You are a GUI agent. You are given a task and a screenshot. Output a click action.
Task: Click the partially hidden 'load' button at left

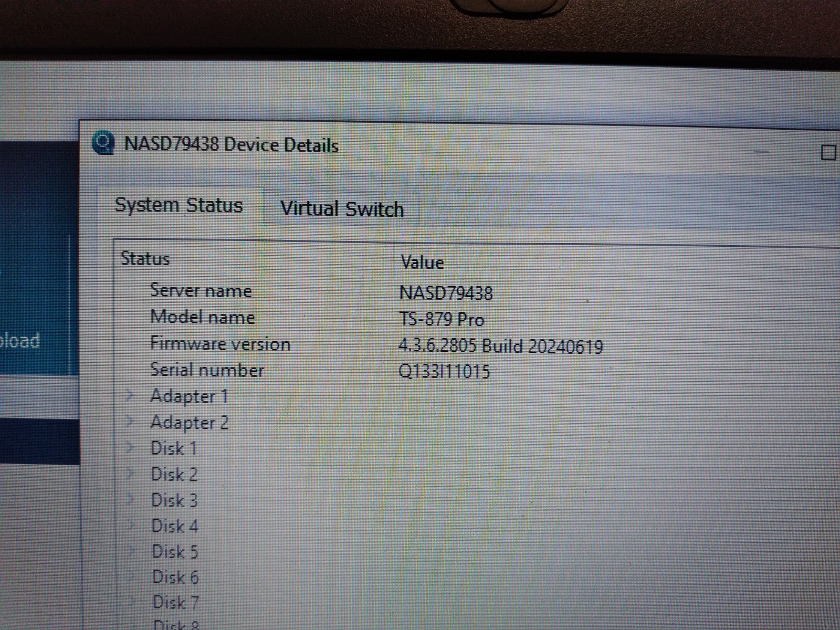(21, 341)
